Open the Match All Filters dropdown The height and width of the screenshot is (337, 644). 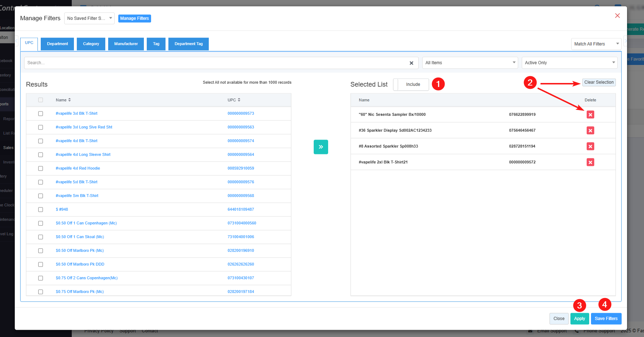pyautogui.click(x=596, y=44)
